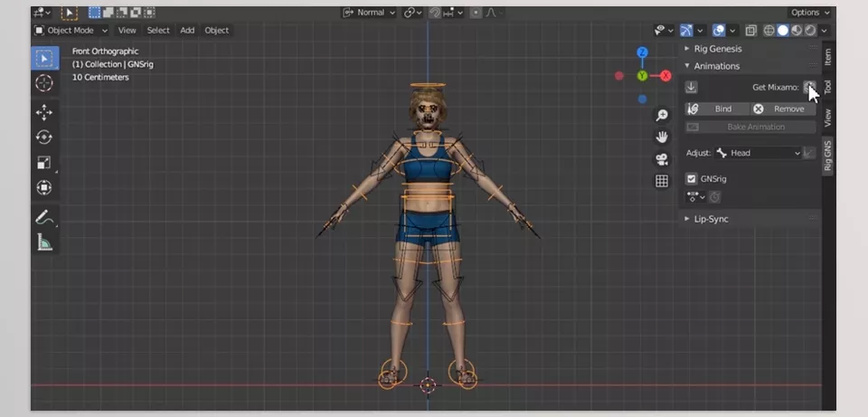The height and width of the screenshot is (417, 868).
Task: Click the Bind button
Action: pyautogui.click(x=717, y=109)
